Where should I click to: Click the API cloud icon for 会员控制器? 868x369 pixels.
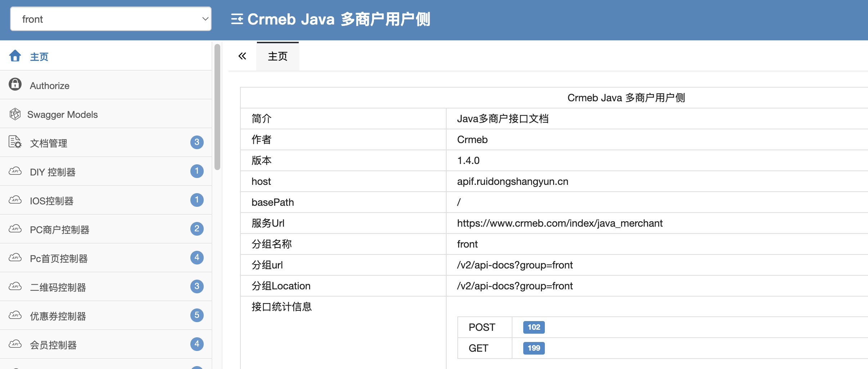tap(15, 344)
